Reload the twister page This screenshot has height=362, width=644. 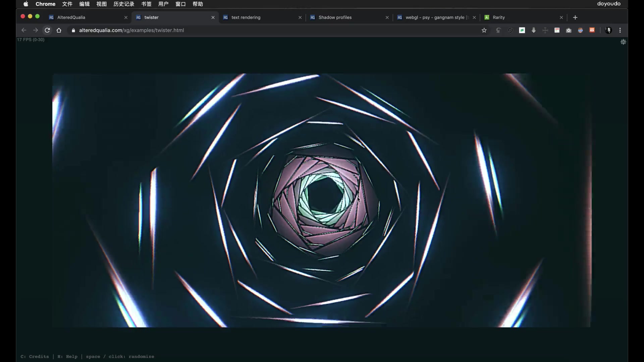[47, 30]
